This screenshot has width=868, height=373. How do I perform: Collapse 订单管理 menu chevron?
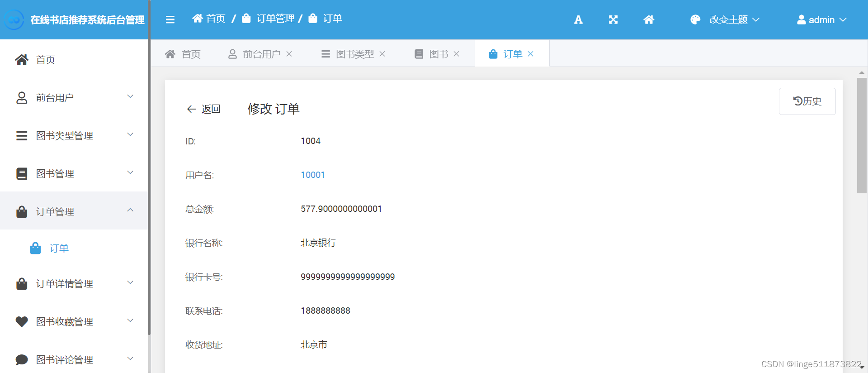tap(130, 210)
